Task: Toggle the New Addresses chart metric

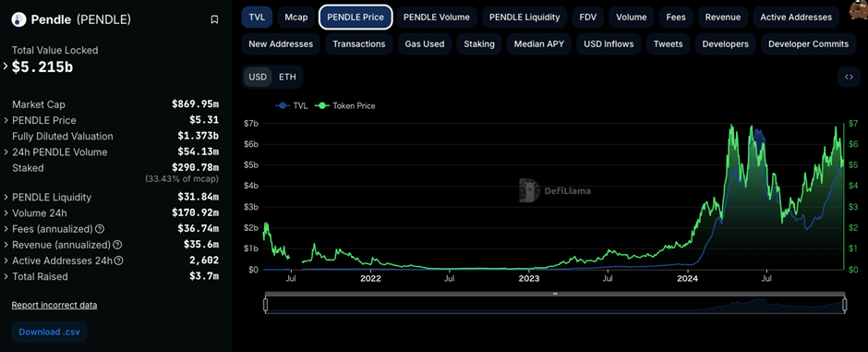Action: click(x=281, y=43)
